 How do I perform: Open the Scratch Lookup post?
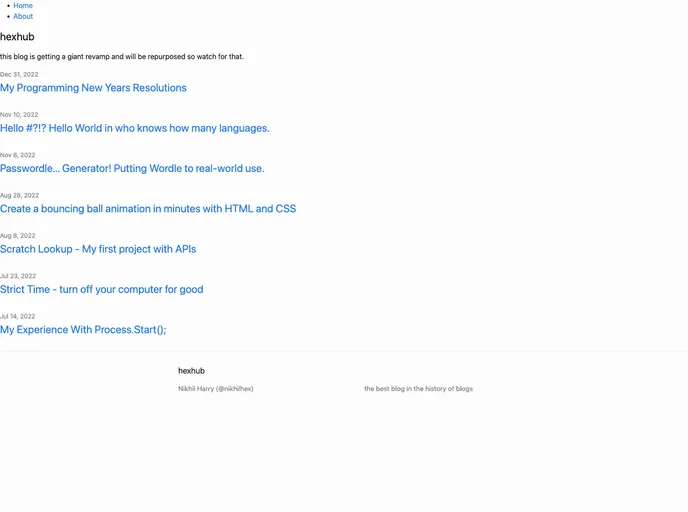tap(98, 249)
